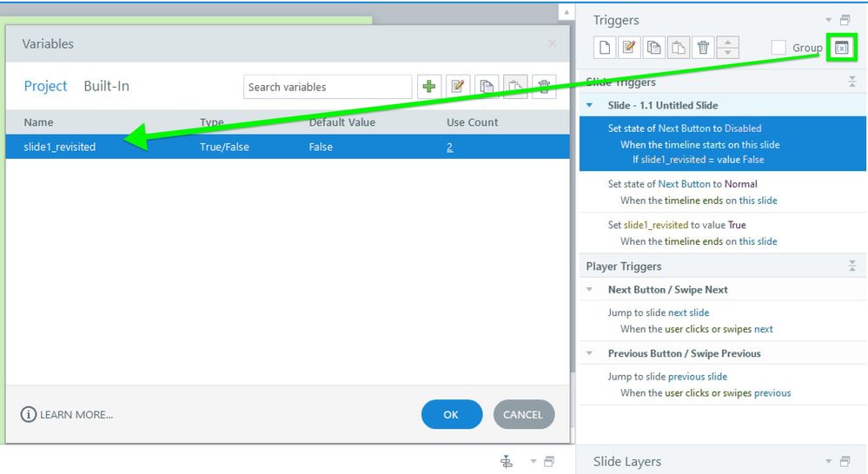868x474 pixels.
Task: Collapse Next Button / Swipe Next group
Action: tap(590, 289)
